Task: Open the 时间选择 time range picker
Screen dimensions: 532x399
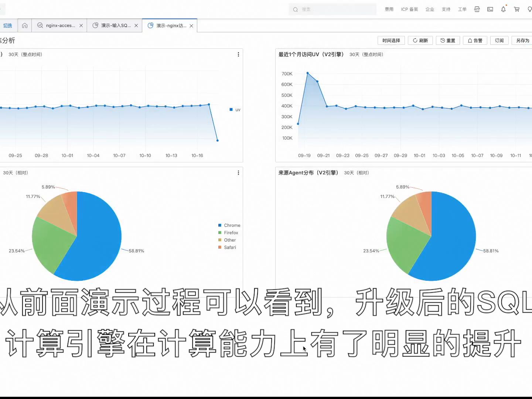Action: pyautogui.click(x=391, y=40)
